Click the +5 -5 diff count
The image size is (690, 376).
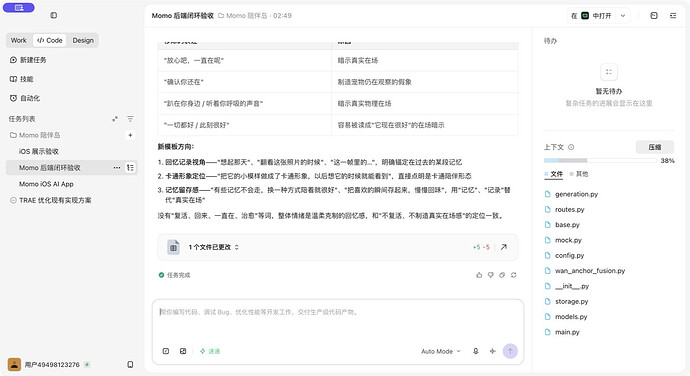tap(481, 247)
